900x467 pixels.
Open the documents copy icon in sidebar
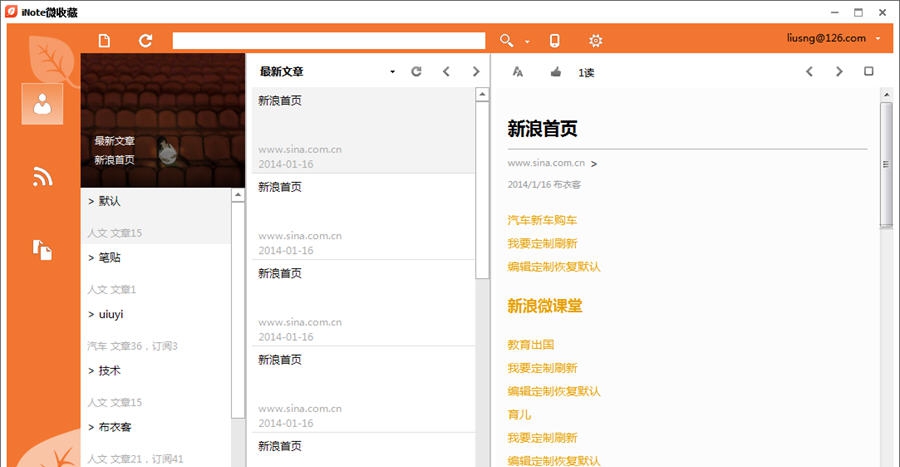[42, 249]
